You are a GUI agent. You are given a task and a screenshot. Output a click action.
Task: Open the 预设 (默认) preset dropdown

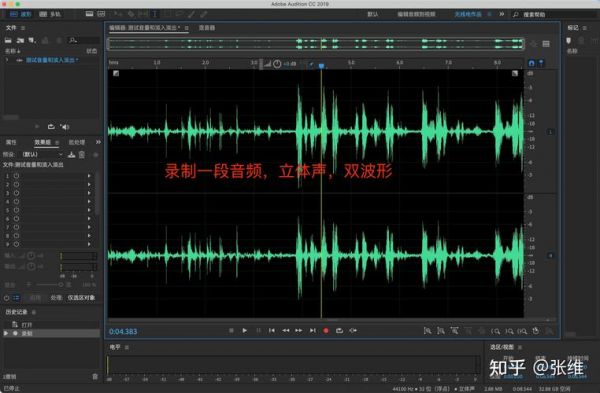42,154
